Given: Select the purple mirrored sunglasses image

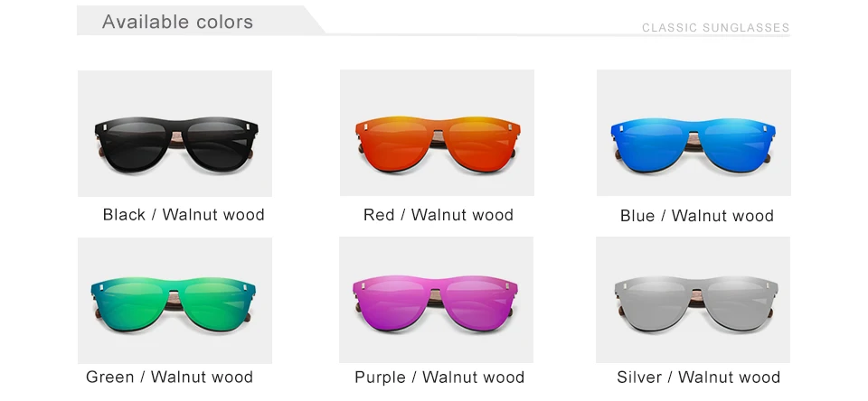Looking at the screenshot, I should 436,300.
